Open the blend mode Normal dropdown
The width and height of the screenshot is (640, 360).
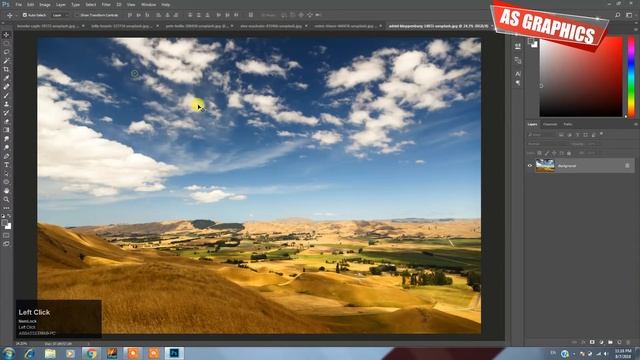point(547,144)
